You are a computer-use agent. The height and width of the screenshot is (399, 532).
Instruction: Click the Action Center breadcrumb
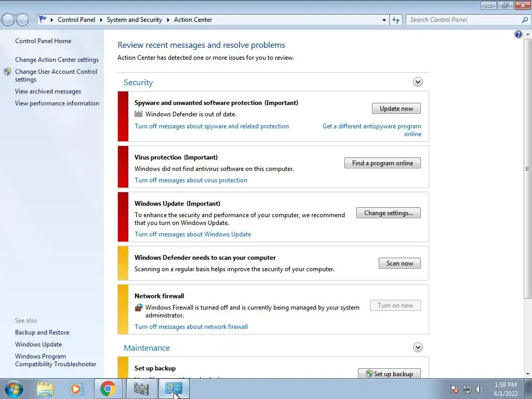coord(193,20)
